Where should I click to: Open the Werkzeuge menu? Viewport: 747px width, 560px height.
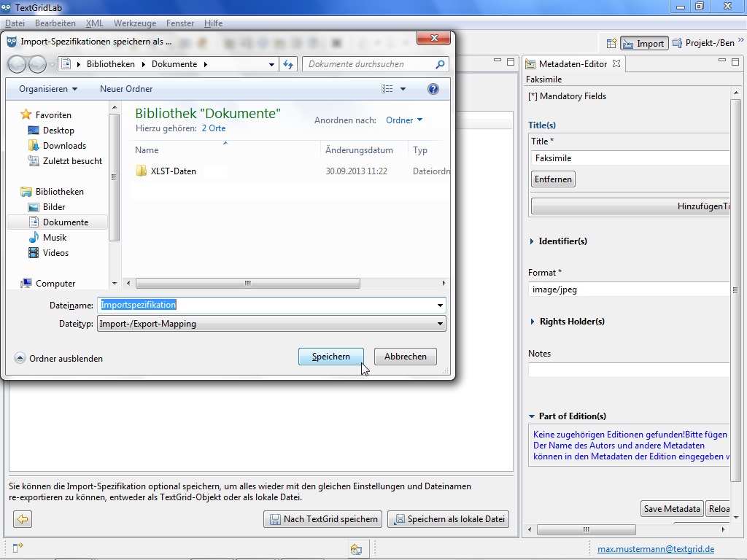click(134, 23)
